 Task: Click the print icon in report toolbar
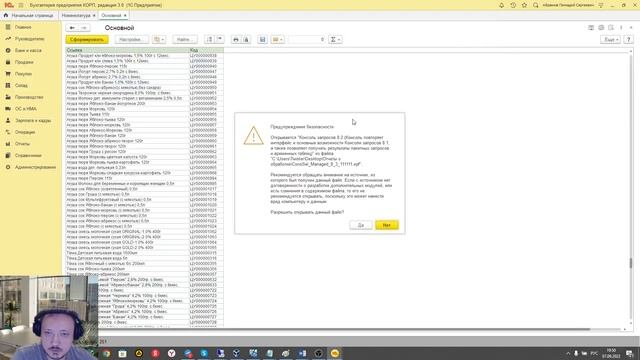236,40
